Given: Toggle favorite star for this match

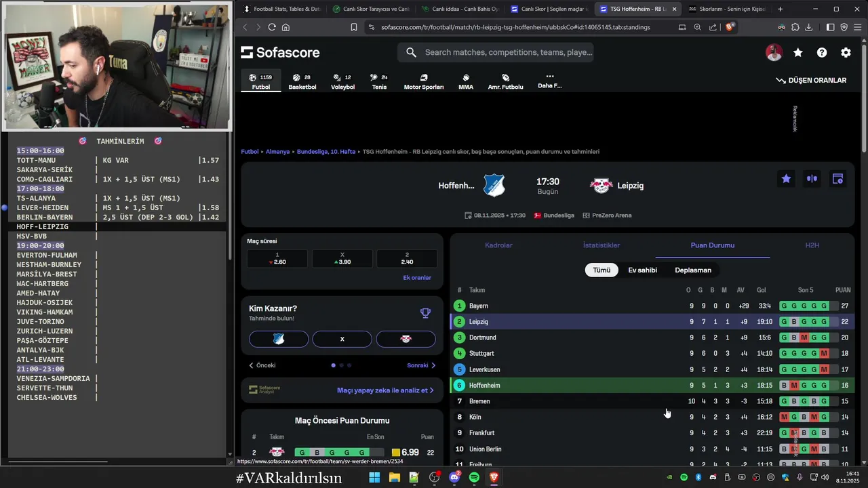Looking at the screenshot, I should (x=786, y=179).
